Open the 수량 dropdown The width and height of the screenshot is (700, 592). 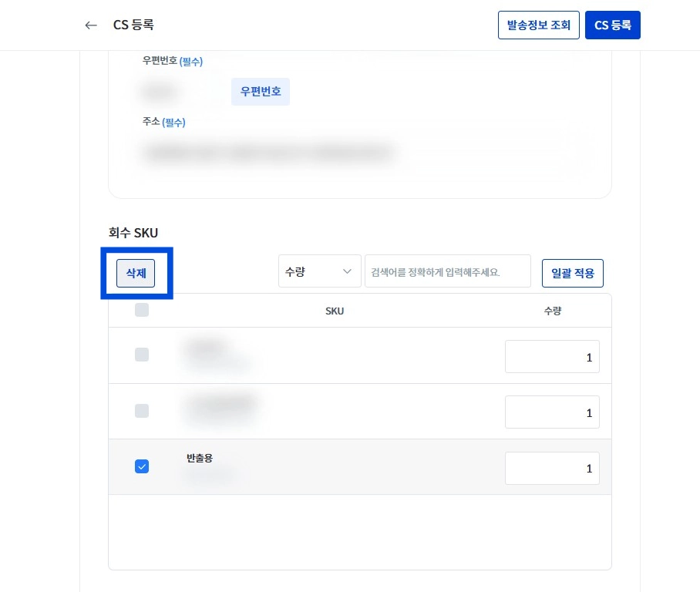pos(320,271)
